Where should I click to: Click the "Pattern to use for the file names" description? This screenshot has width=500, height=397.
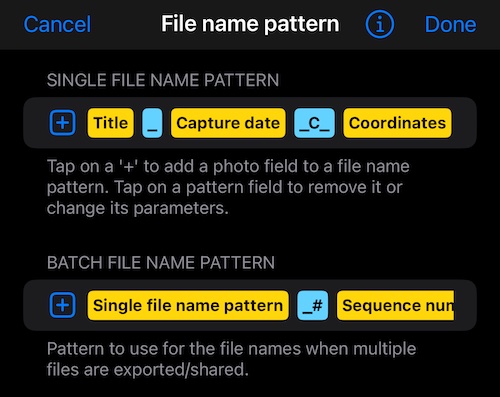pos(231,359)
